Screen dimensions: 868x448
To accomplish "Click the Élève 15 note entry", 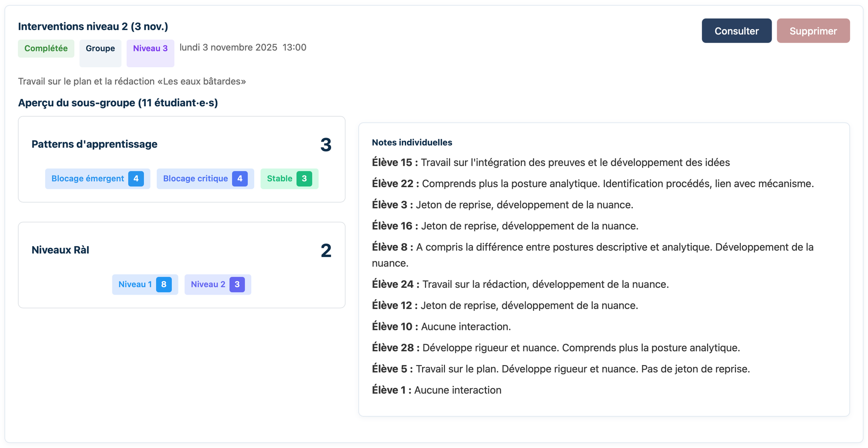I will 550,162.
